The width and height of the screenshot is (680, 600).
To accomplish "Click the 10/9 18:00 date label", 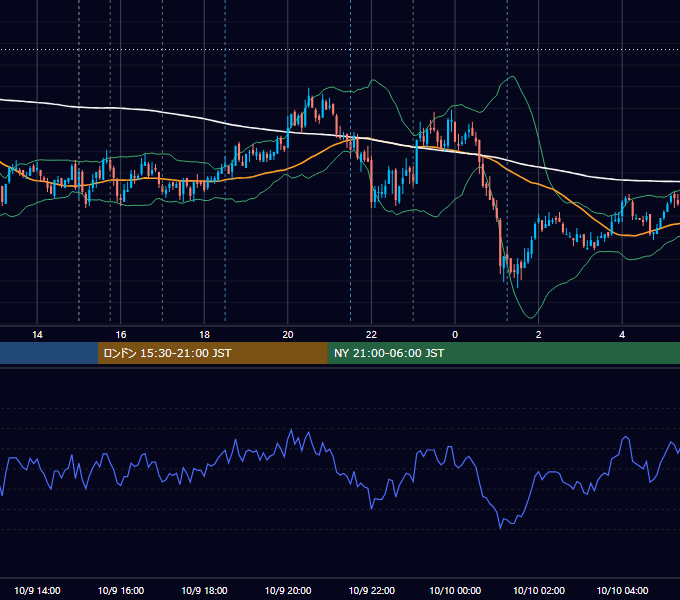I will point(204,590).
